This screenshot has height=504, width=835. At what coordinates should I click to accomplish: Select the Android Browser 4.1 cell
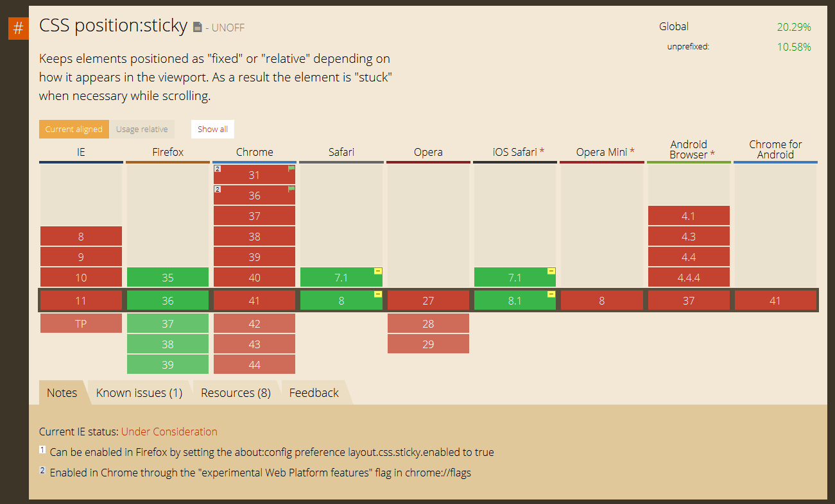pos(689,216)
